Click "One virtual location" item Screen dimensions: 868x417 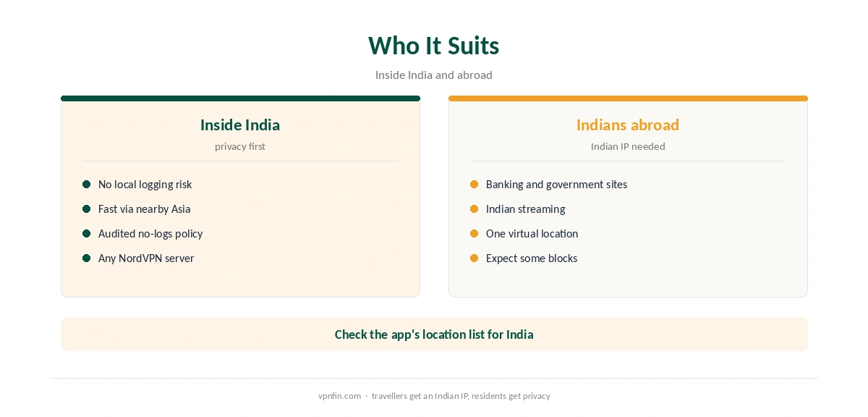[532, 234]
